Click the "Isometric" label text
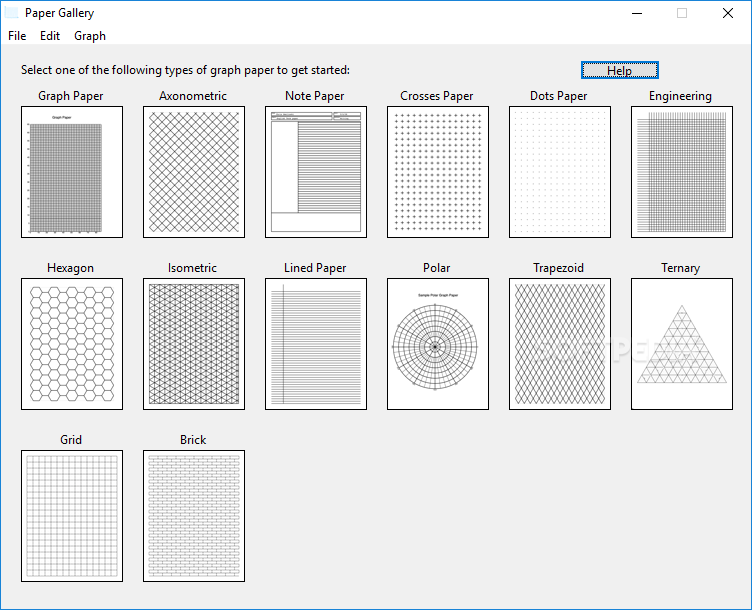Viewport: 752px width, 610px height. [x=192, y=268]
